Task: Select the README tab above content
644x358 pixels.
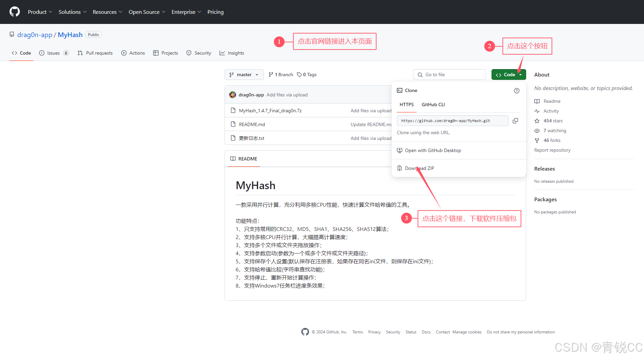Action: [x=244, y=159]
